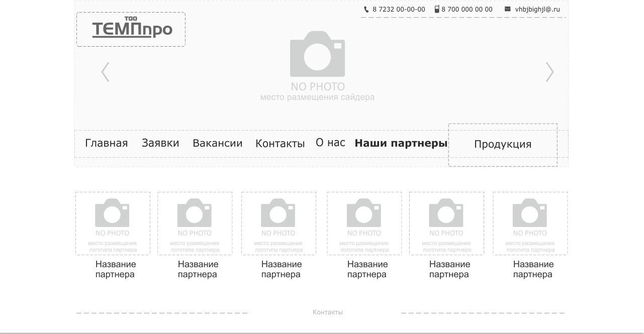Open the Главная menu item
The image size is (644, 334).
(106, 143)
